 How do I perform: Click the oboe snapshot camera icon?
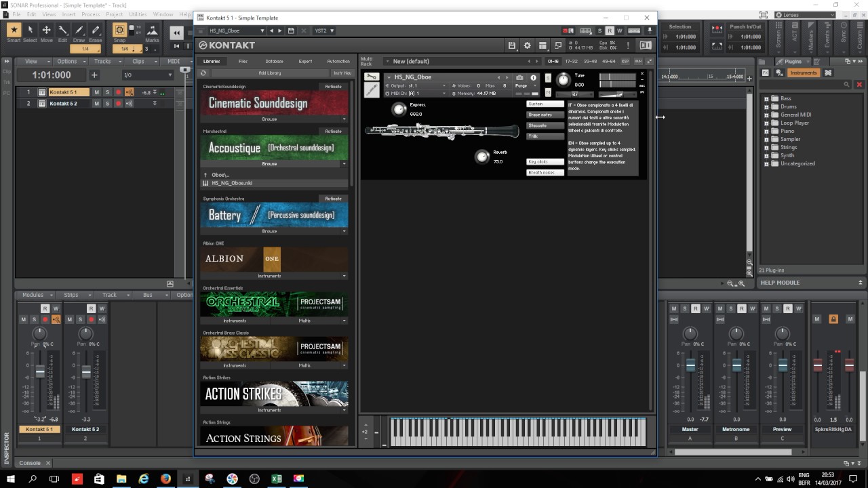tap(519, 77)
